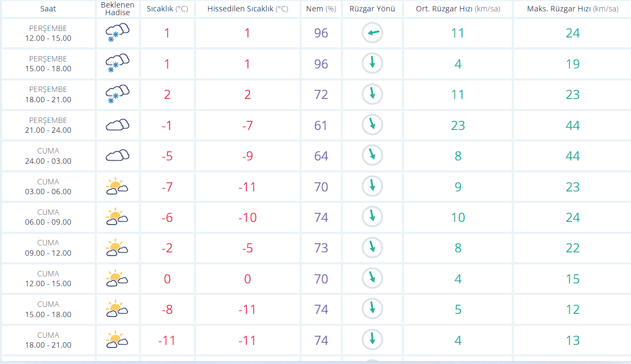
Task: Click the Ort. Rüzgar Hızı header
Action: click(457, 9)
